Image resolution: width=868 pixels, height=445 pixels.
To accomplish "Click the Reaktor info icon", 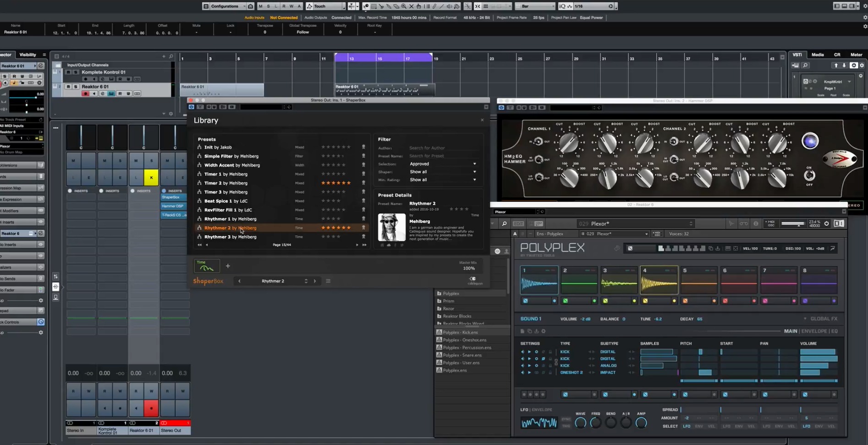I will point(756,224).
